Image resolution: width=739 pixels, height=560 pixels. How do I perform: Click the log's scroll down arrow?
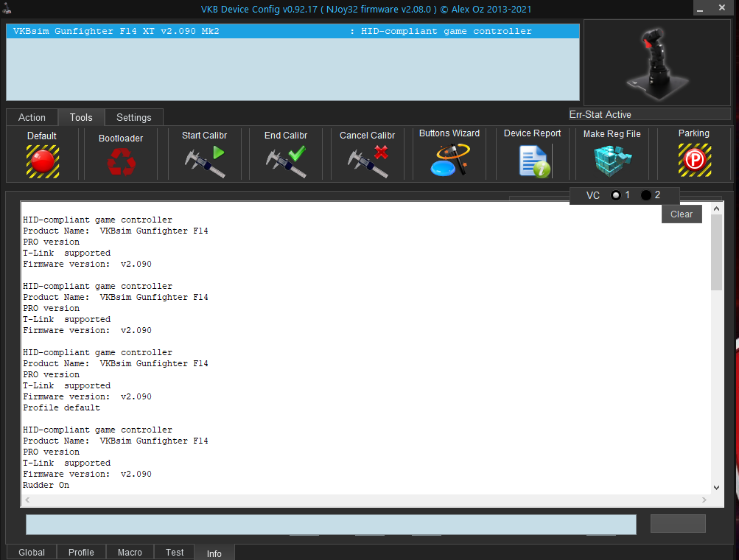716,488
